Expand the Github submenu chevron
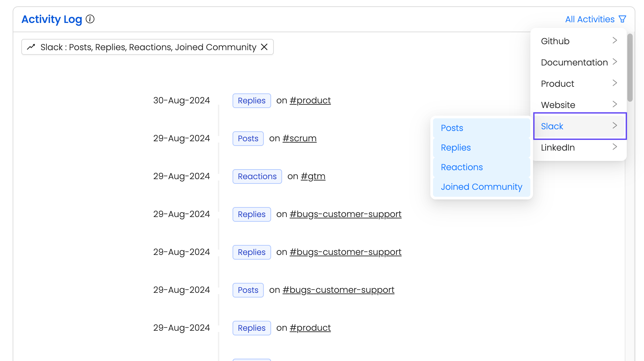The width and height of the screenshot is (644, 361). pos(614,41)
